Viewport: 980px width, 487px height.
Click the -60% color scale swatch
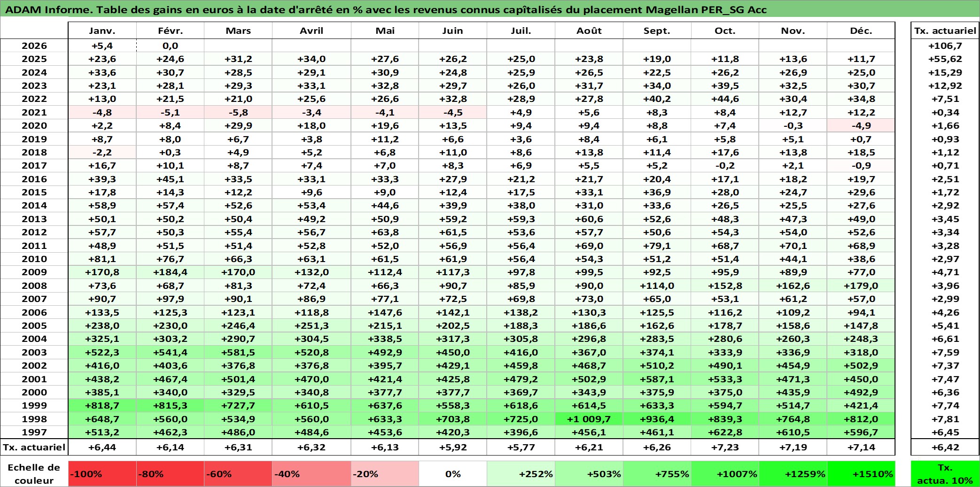pos(238,474)
